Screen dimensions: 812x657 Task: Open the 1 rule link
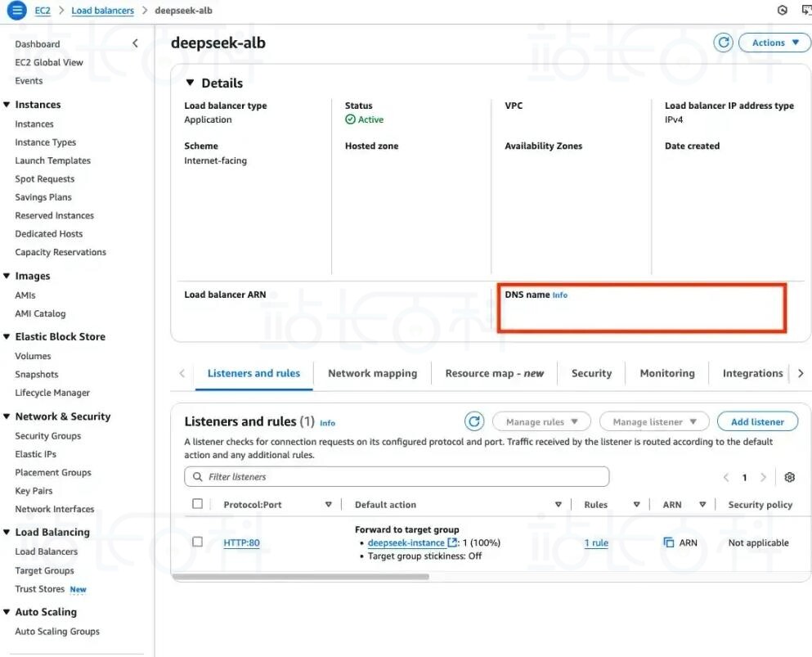tap(596, 542)
